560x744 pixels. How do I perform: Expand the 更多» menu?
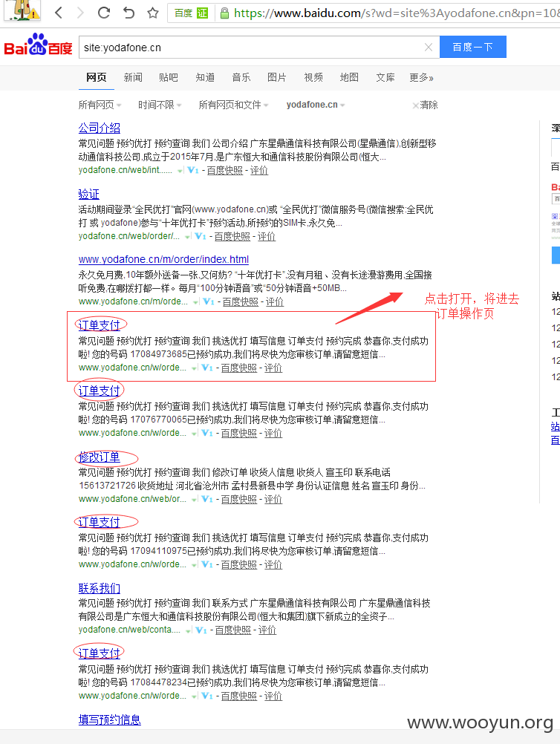click(421, 77)
